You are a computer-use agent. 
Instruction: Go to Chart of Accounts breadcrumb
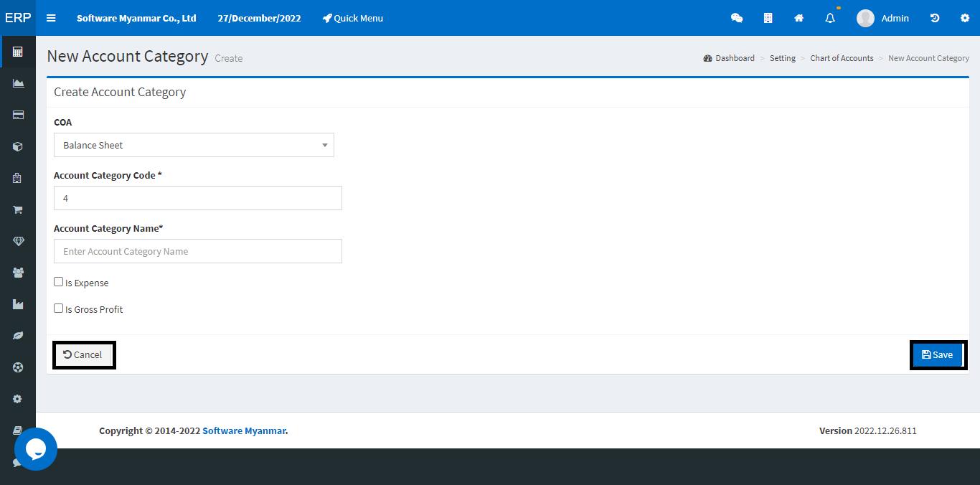(842, 58)
